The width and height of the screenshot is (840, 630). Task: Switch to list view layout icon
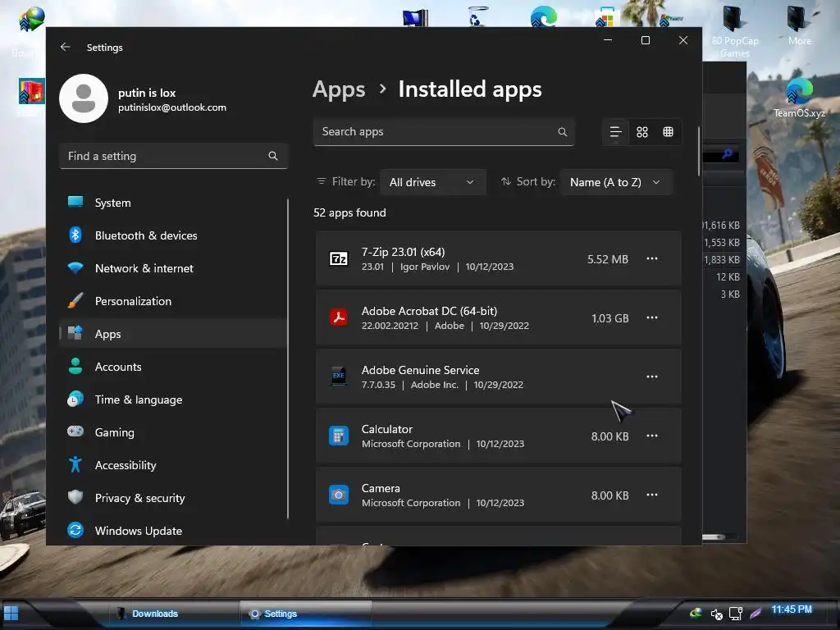[615, 132]
